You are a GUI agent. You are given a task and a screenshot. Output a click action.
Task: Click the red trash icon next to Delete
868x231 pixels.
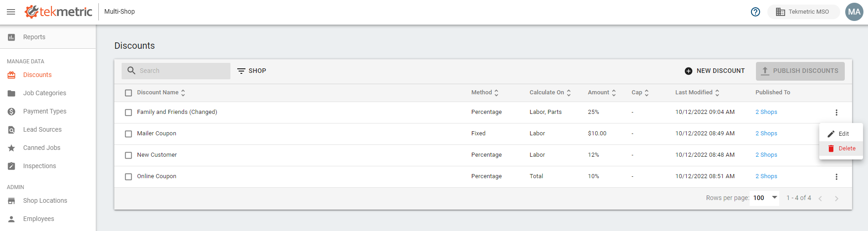tap(831, 149)
